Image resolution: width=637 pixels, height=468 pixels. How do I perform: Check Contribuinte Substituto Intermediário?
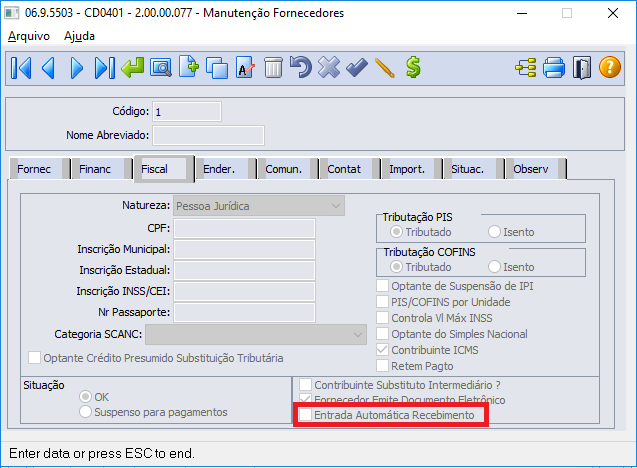click(x=306, y=385)
